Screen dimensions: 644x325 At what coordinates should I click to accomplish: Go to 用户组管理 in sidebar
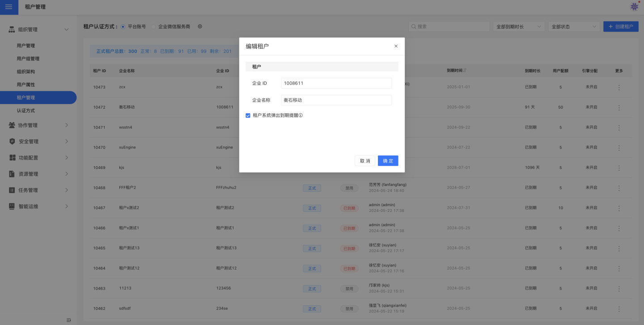click(28, 59)
